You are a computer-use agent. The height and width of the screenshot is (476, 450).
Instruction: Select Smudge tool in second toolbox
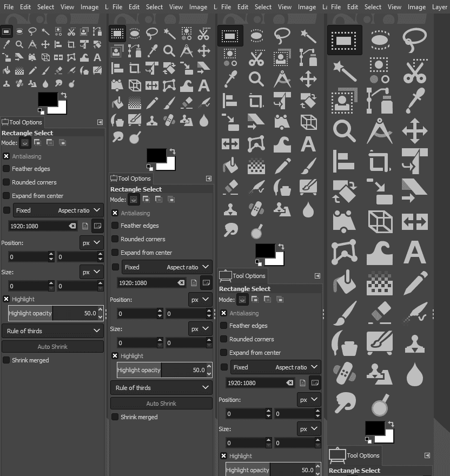[x=117, y=137]
